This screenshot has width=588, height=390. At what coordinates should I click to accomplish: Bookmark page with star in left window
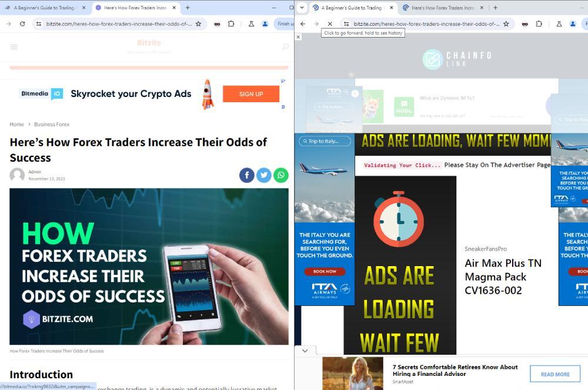click(x=198, y=23)
